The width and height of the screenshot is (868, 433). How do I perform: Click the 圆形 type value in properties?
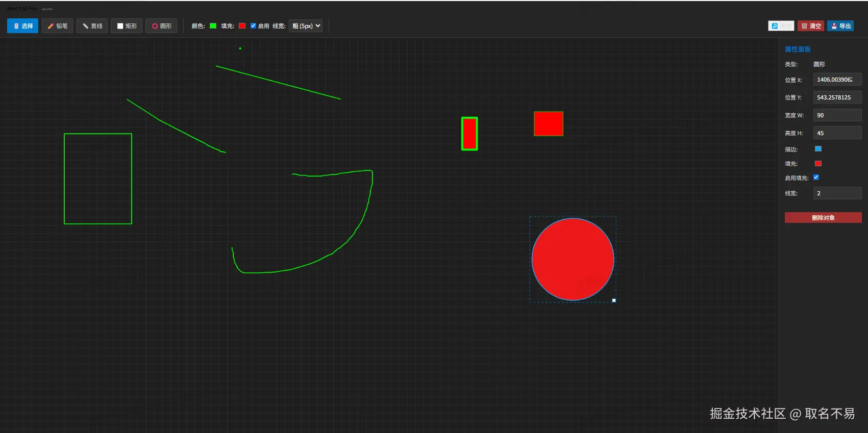point(819,64)
